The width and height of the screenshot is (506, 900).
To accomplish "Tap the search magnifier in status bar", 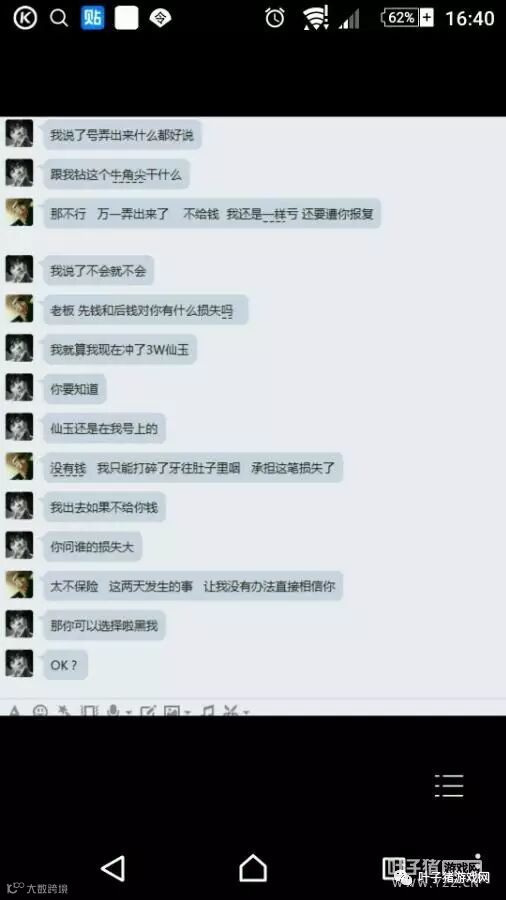I will point(59,18).
